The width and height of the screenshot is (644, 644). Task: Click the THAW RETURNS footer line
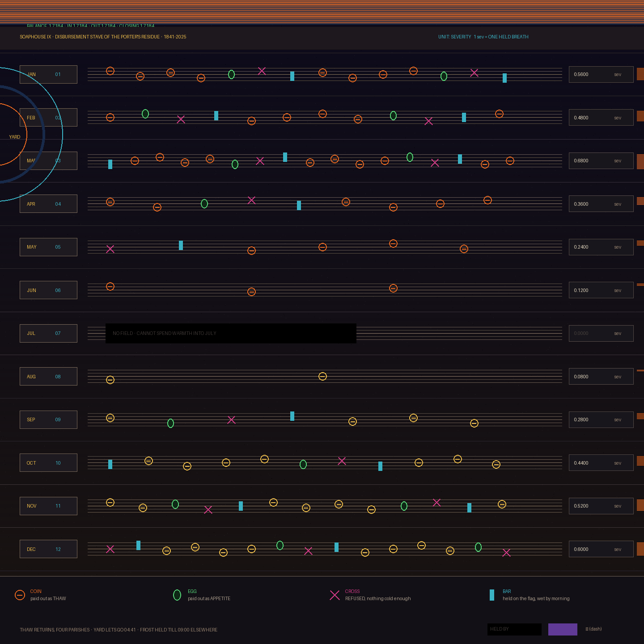pyautogui.click(x=119, y=630)
